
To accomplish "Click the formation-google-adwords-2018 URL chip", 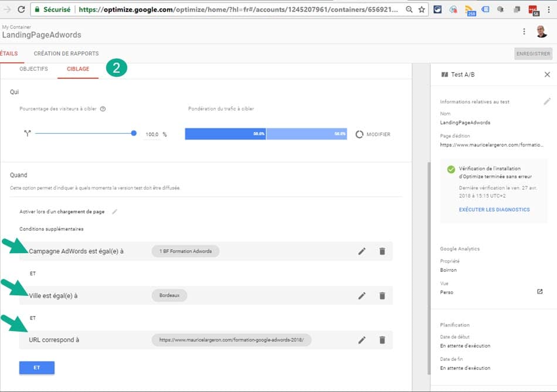I will click(x=232, y=340).
